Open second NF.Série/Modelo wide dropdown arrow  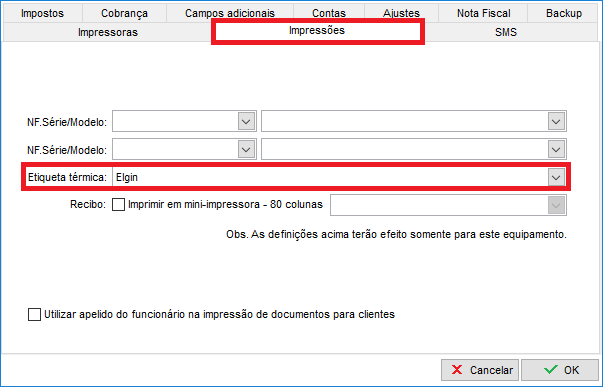(556, 149)
